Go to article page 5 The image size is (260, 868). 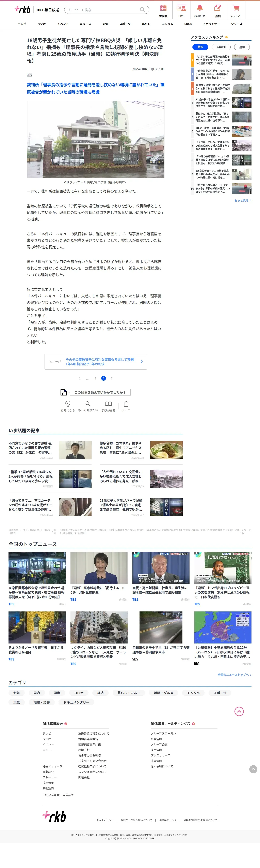(111, 378)
